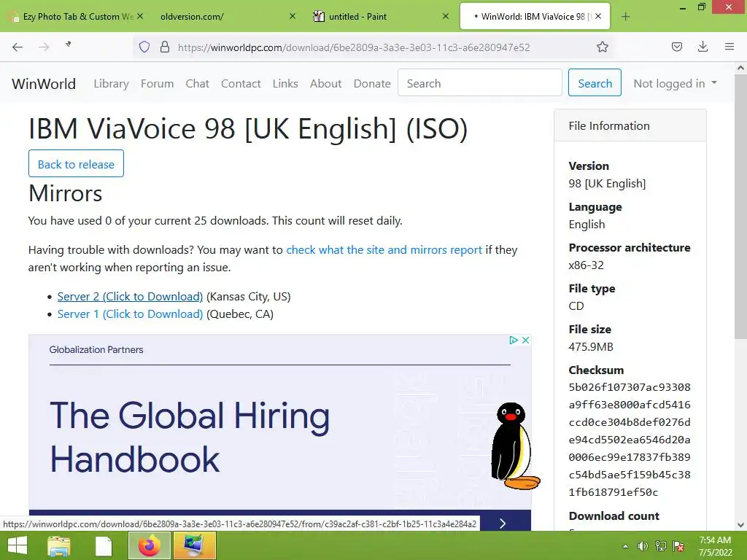
Task: Click the network tray icon
Action: (661, 546)
